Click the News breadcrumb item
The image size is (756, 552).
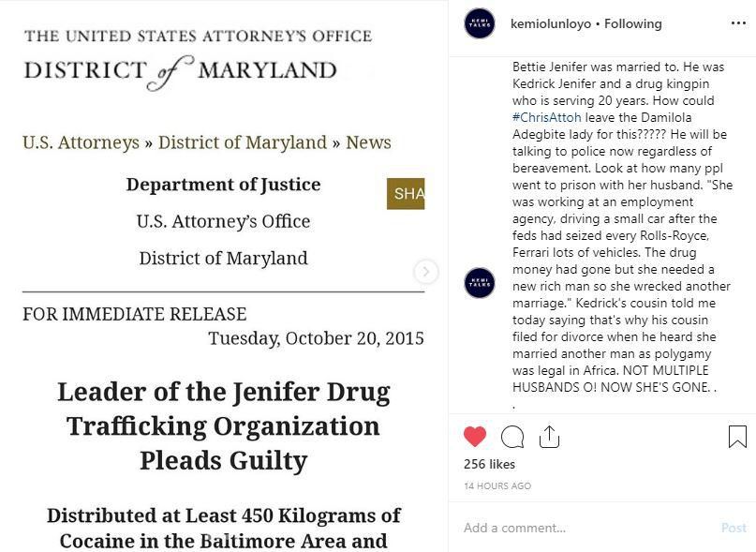point(368,142)
